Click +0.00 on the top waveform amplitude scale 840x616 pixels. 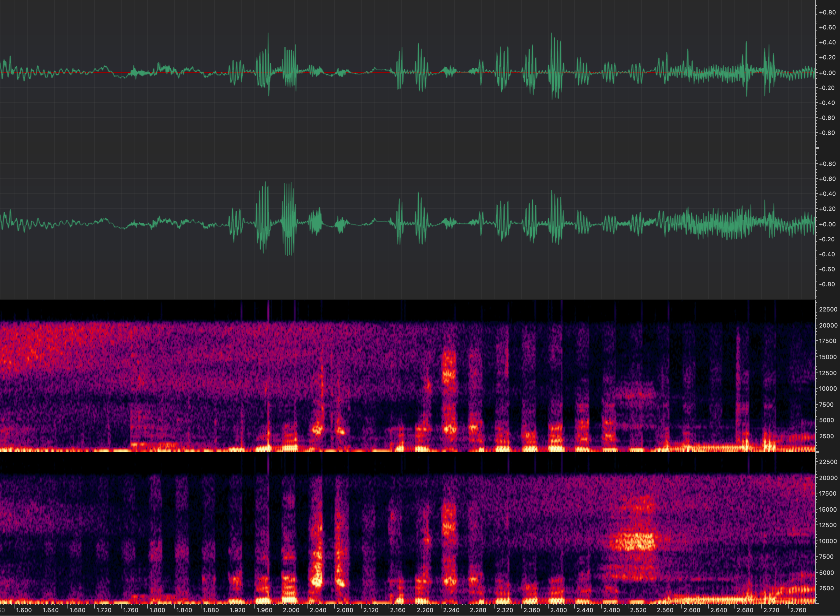coord(827,73)
